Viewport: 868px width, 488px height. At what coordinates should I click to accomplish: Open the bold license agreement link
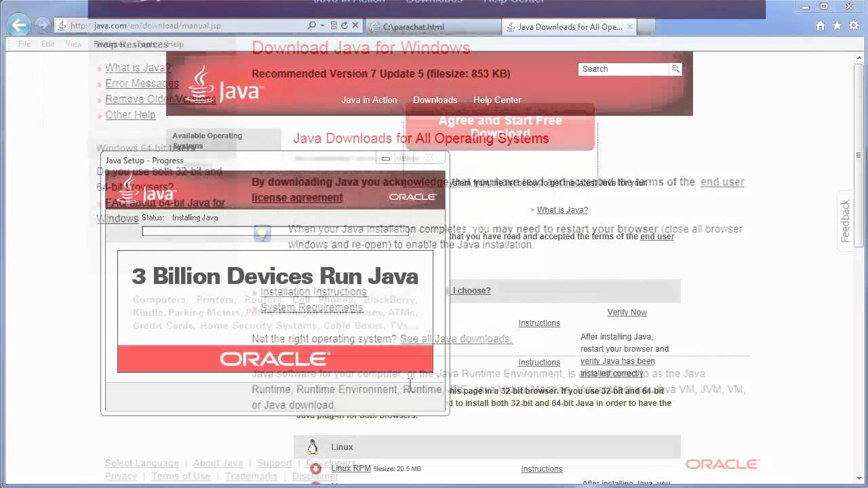(x=297, y=197)
